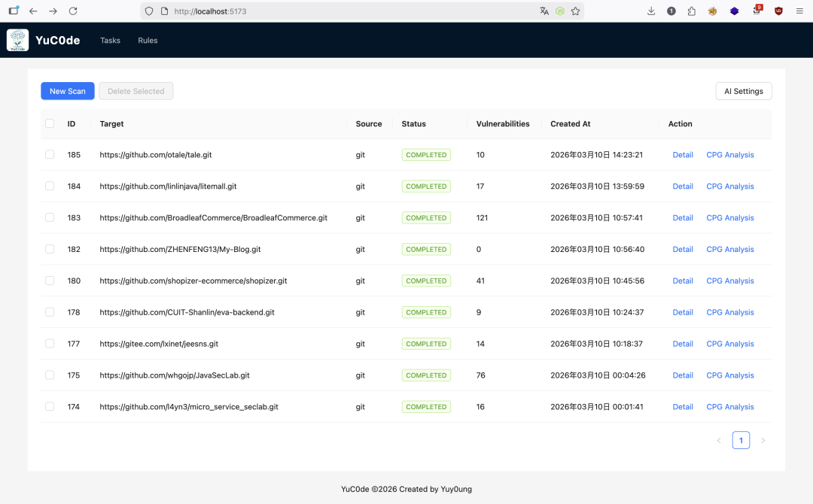This screenshot has width=813, height=504.
Task: Click the YuC0de logo icon
Action: pos(18,41)
